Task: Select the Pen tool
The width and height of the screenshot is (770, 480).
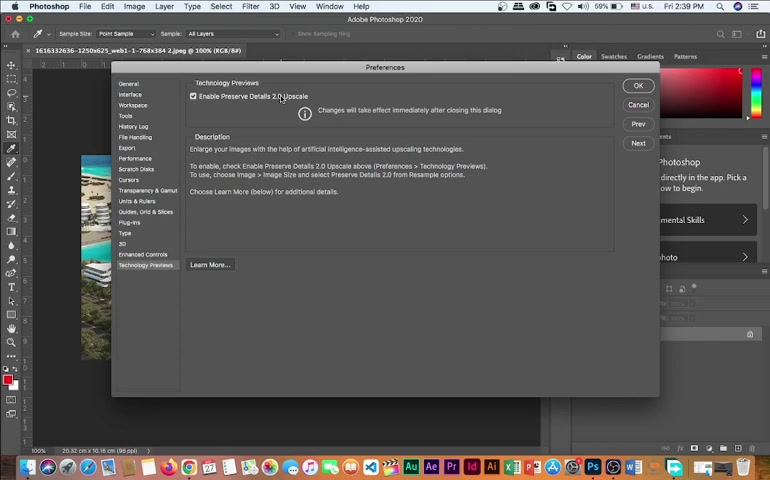Action: [11, 273]
